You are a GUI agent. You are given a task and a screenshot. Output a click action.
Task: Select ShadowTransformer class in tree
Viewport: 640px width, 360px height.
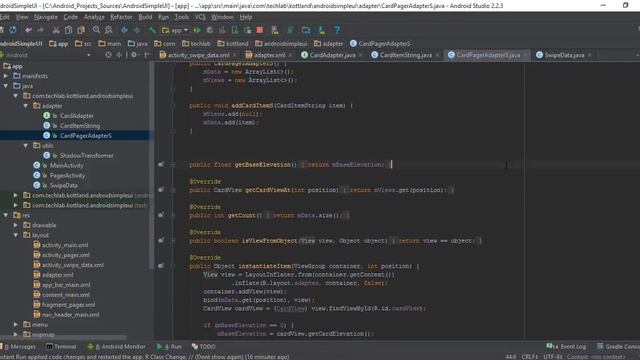tap(86, 156)
